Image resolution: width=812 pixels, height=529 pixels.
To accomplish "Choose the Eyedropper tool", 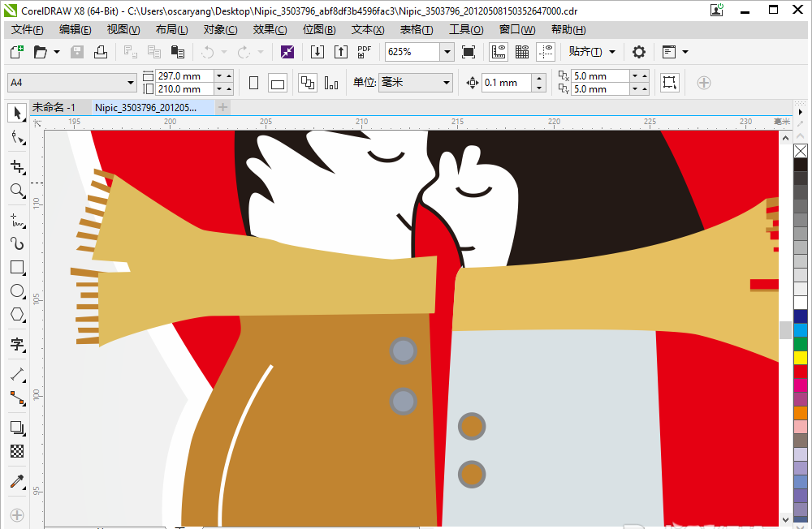I will [17, 482].
